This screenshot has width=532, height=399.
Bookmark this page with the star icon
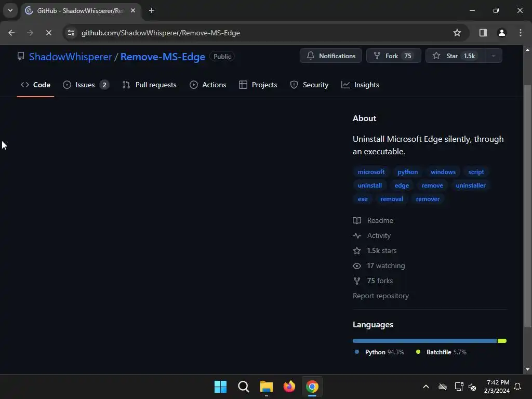pyautogui.click(x=457, y=33)
